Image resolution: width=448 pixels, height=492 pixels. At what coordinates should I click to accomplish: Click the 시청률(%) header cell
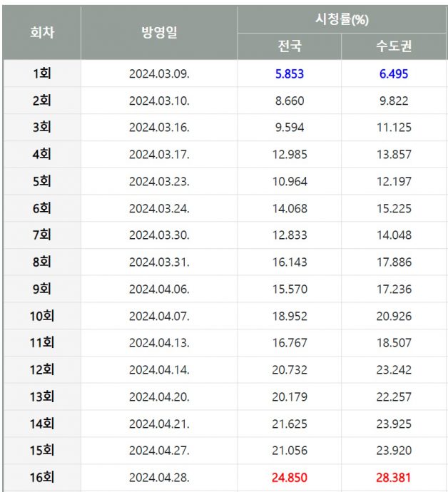342,19
